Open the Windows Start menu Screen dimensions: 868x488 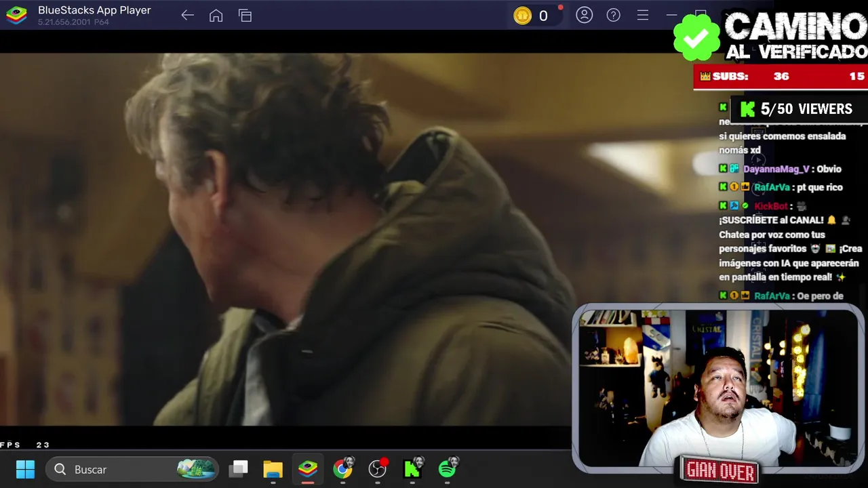25,469
